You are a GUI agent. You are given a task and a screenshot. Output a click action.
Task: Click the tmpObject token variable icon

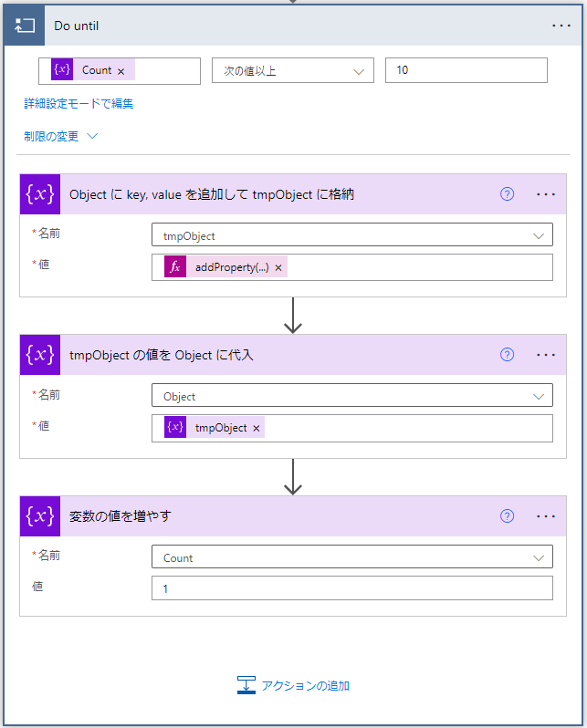(x=175, y=427)
